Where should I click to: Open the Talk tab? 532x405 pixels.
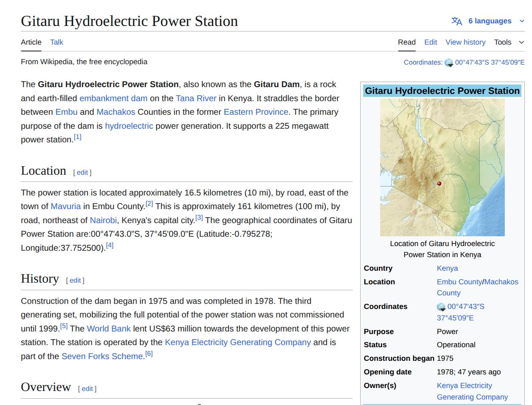coord(57,42)
